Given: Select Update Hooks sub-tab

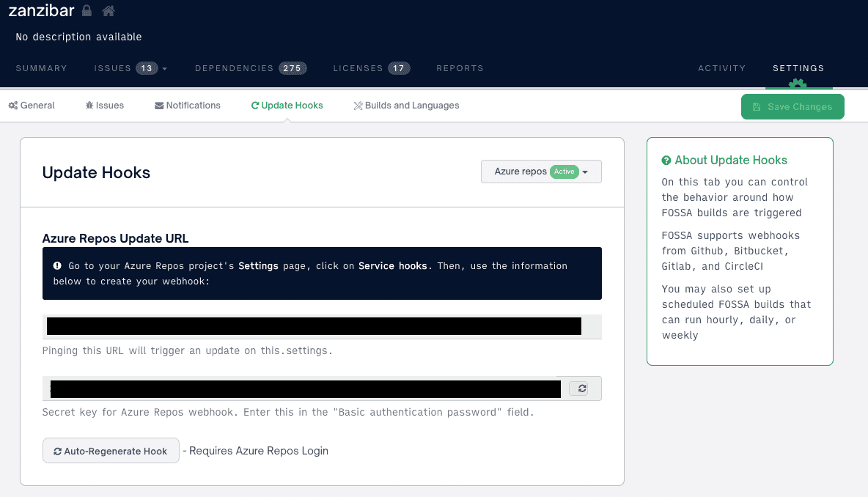Looking at the screenshot, I should click(x=287, y=105).
